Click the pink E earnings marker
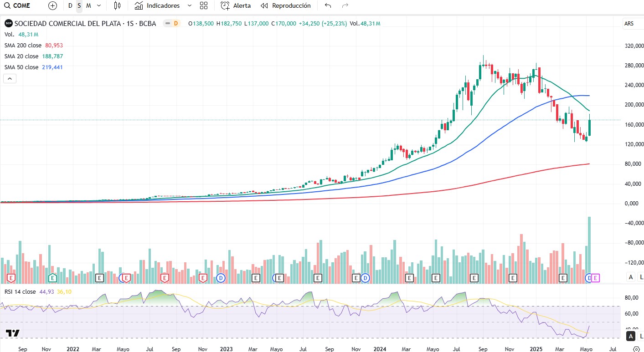Viewport: 644px width, 352px height. [x=596, y=278]
